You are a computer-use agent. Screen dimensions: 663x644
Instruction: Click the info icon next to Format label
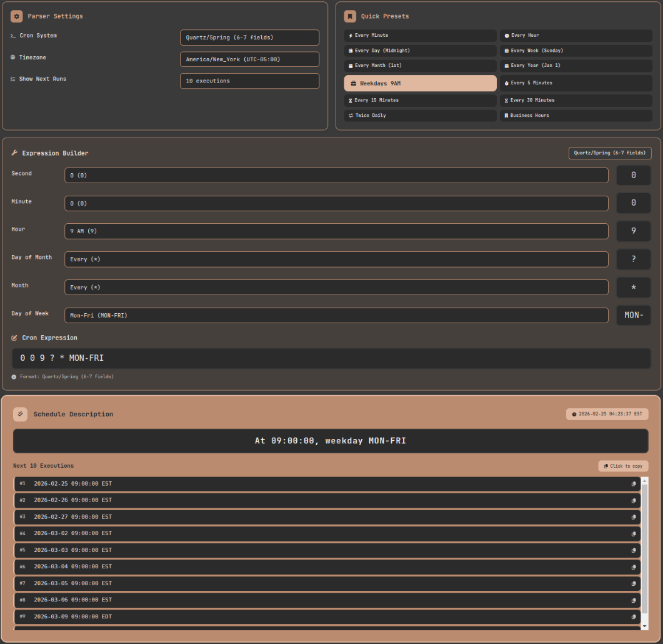click(14, 376)
